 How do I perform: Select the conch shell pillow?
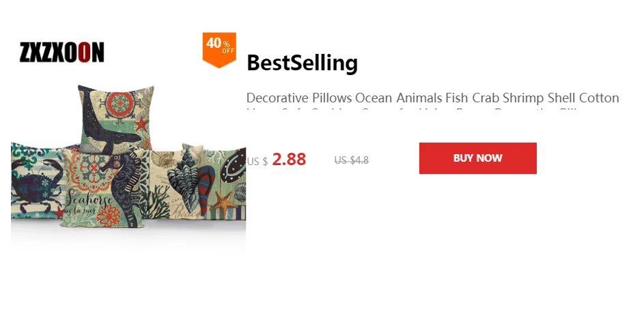coord(177,184)
